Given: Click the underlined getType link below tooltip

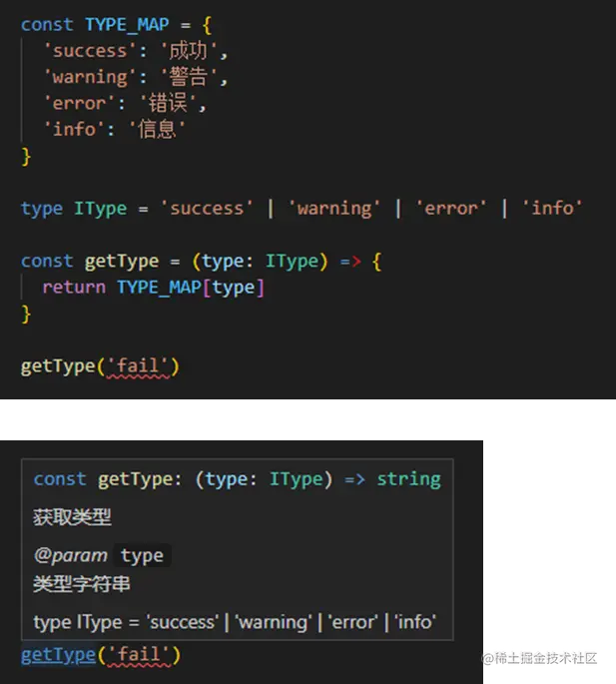Looking at the screenshot, I should [58, 655].
